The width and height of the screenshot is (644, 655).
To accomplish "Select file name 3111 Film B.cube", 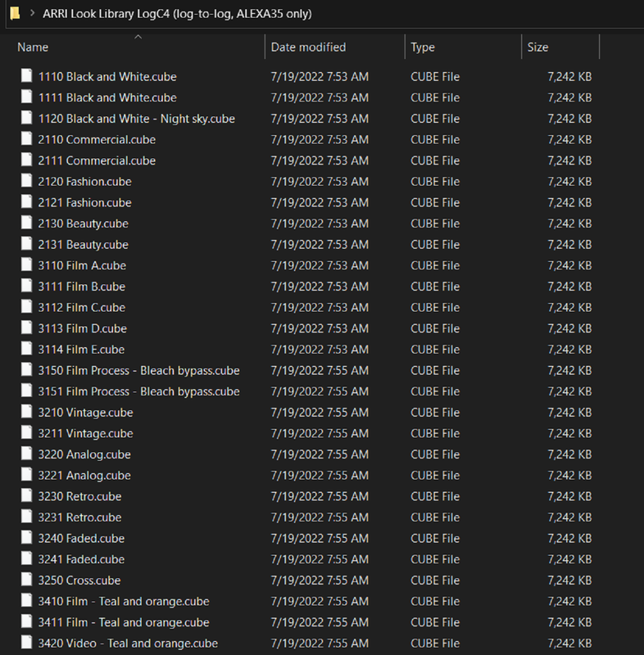I will point(82,287).
